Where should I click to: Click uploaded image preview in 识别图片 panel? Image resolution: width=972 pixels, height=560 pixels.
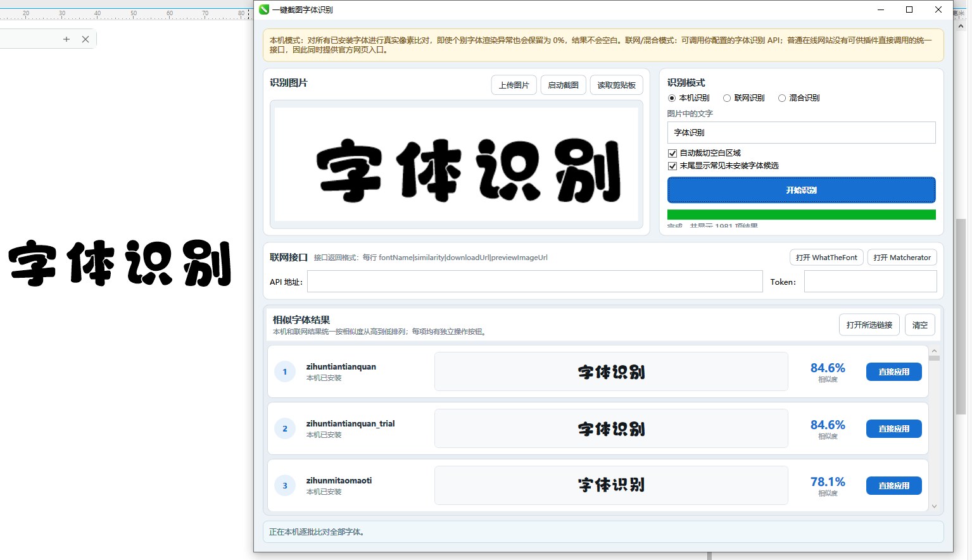click(457, 165)
